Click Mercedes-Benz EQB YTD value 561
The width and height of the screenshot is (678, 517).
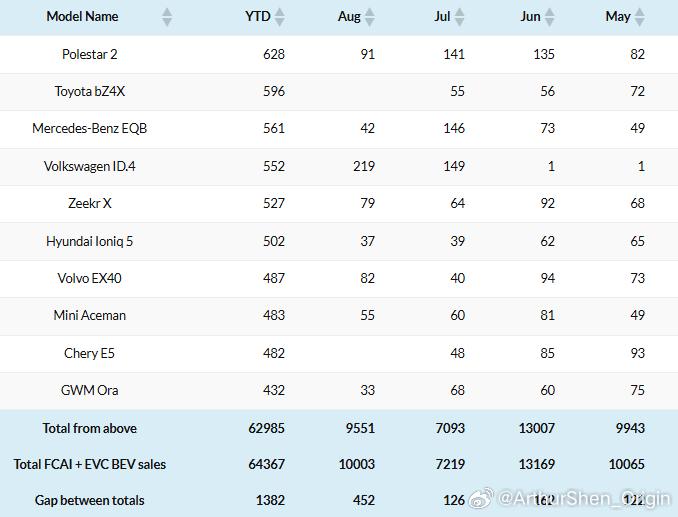pyautogui.click(x=274, y=128)
